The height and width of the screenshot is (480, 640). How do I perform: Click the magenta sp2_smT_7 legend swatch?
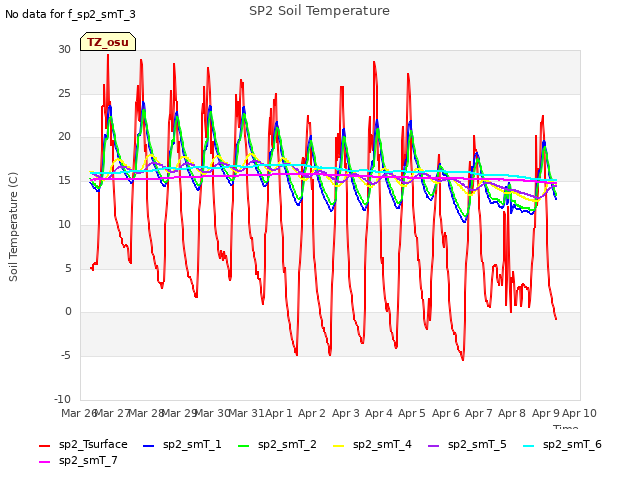pyautogui.click(x=44, y=462)
